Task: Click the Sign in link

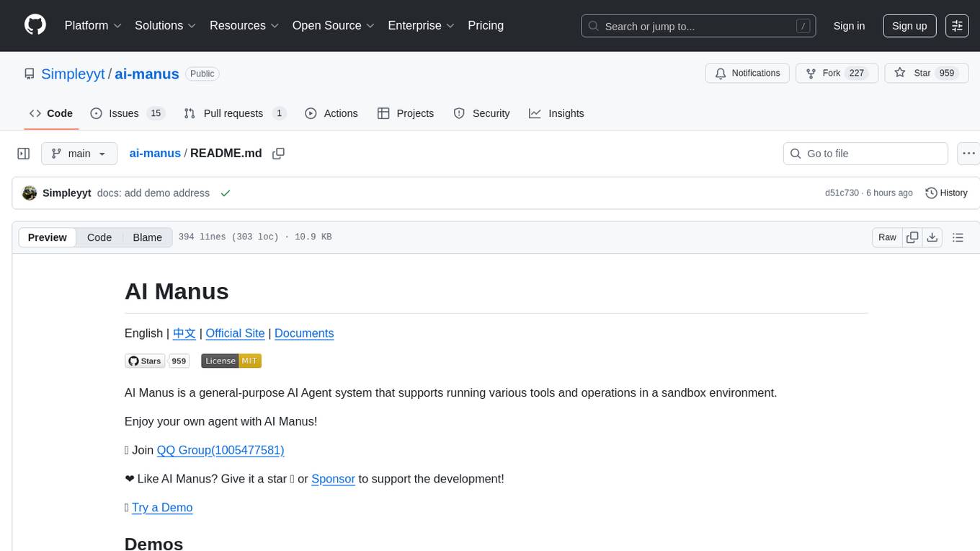Action: click(849, 26)
